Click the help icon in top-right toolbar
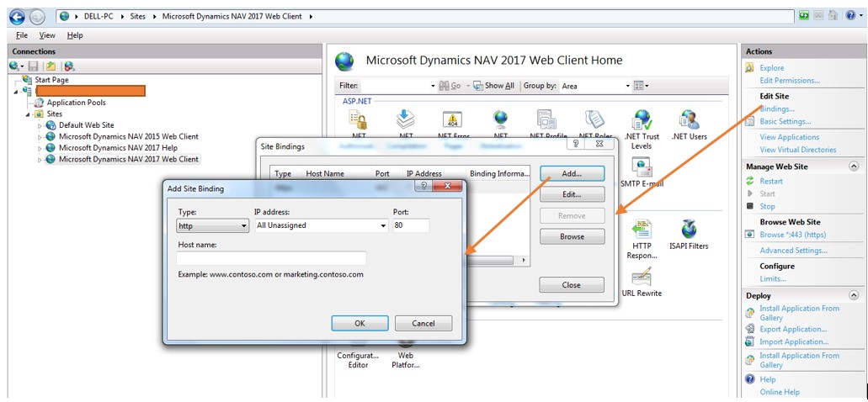The width and height of the screenshot is (868, 402). [850, 16]
